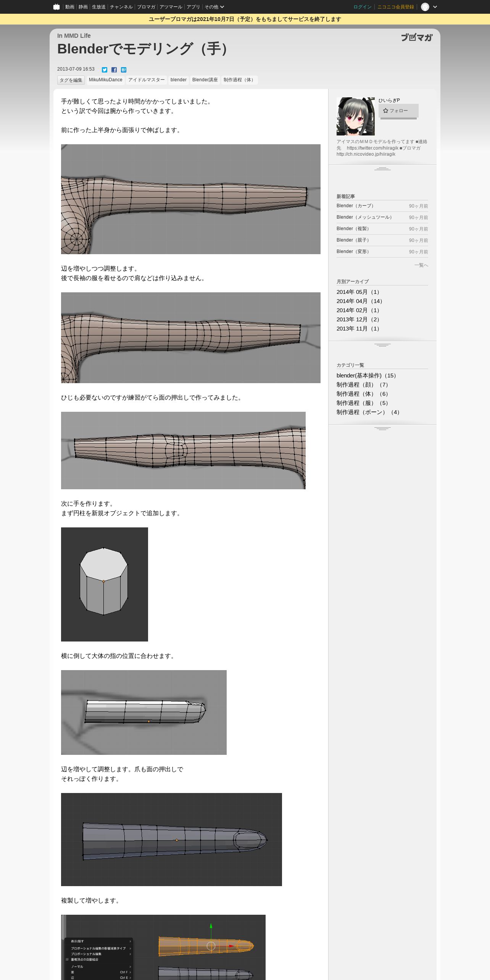Viewport: 490px width, 980px height.
Task: Open category 制作過程（服）（5）
Action: [363, 403]
